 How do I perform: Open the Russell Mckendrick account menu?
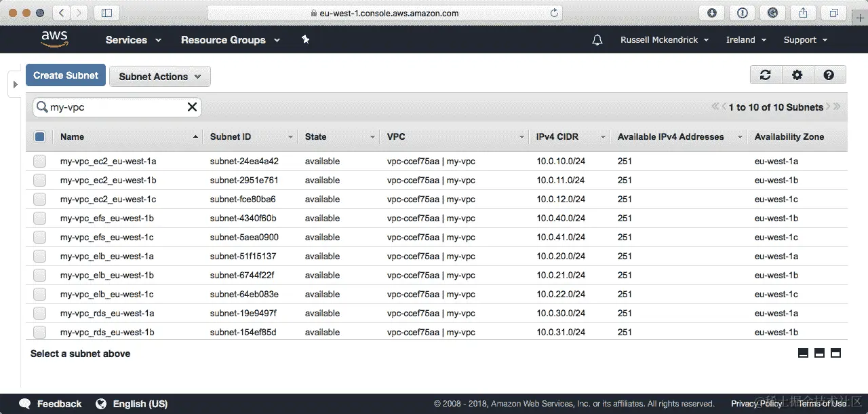coord(665,40)
